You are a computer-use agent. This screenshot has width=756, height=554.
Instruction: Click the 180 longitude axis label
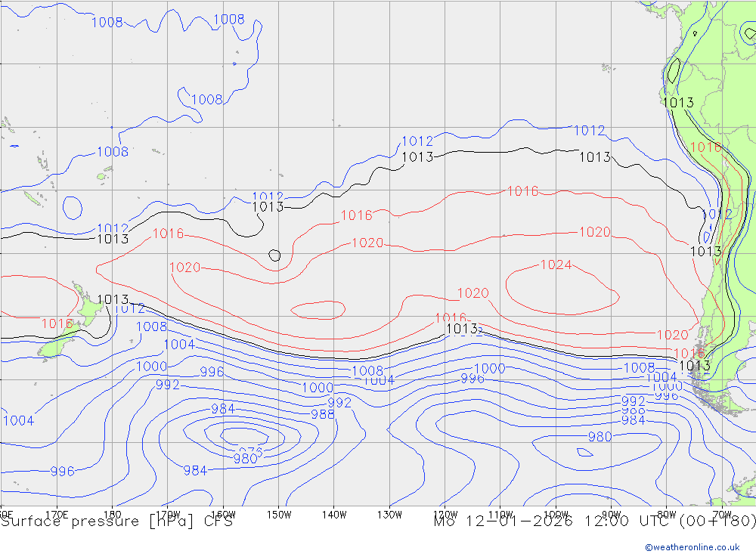tap(113, 515)
